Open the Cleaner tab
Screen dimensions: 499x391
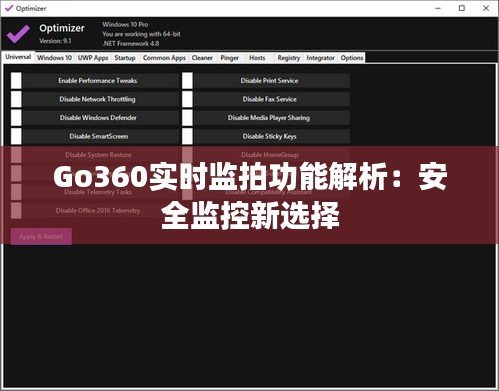click(x=202, y=58)
